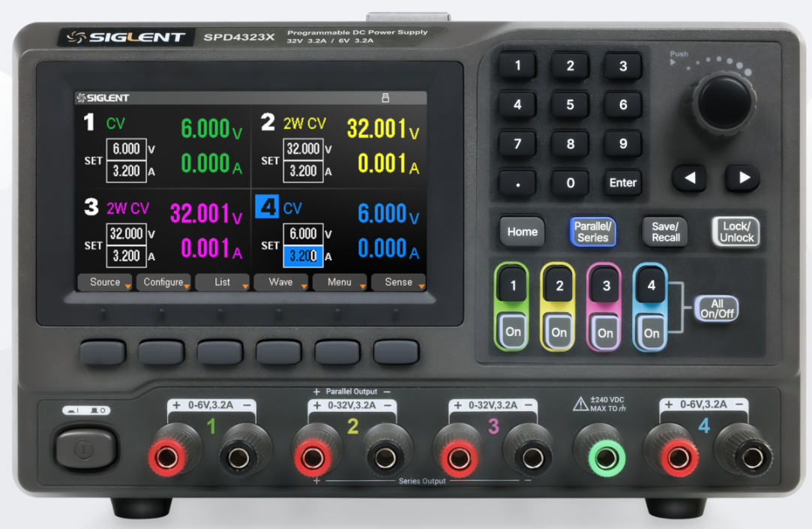Tap the right arrow key below the knob
The width and height of the screenshot is (812, 529).
(x=743, y=178)
